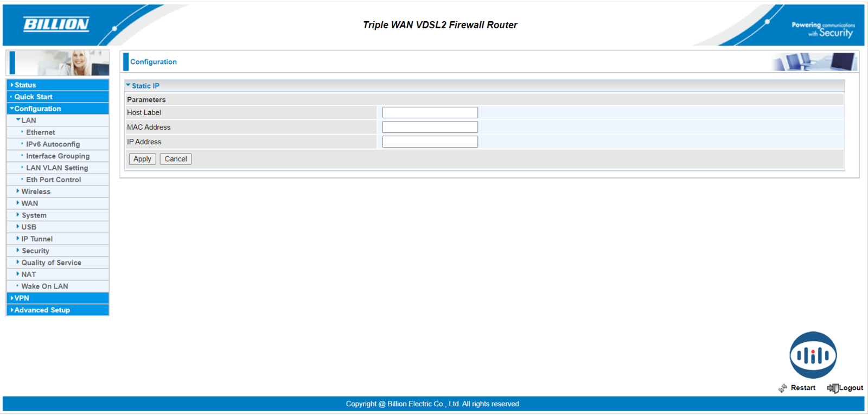
Task: Click the round blue audio-bars badge
Action: click(813, 355)
